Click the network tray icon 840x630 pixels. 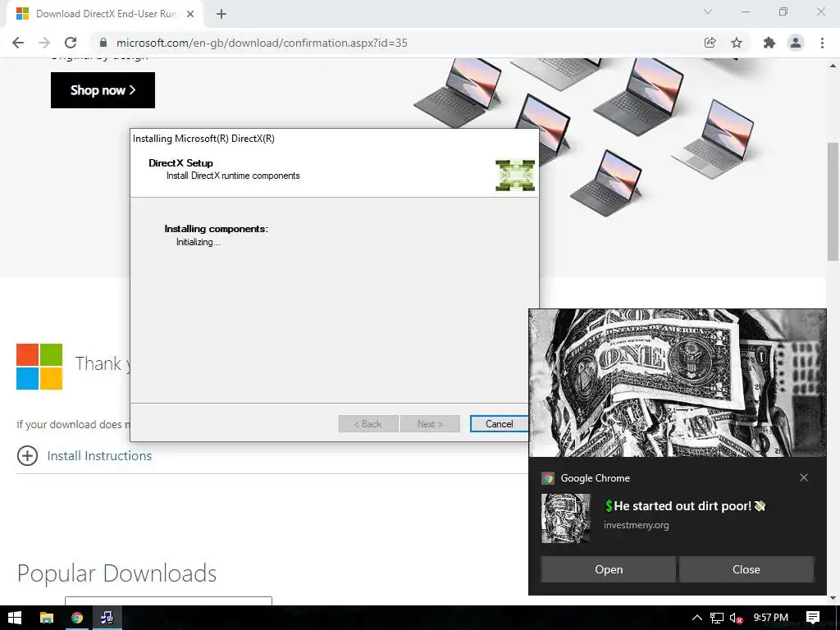coord(717,618)
